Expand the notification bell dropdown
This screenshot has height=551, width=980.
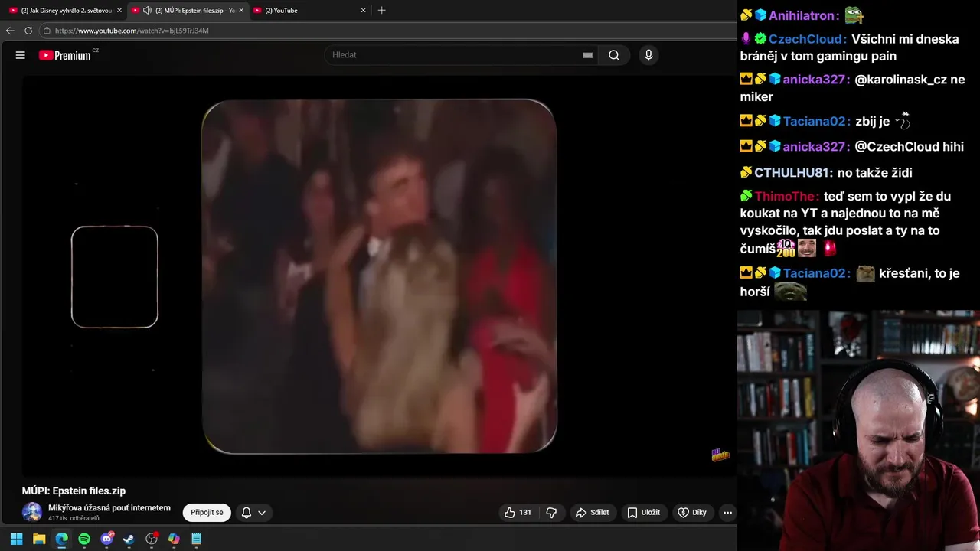(x=253, y=513)
